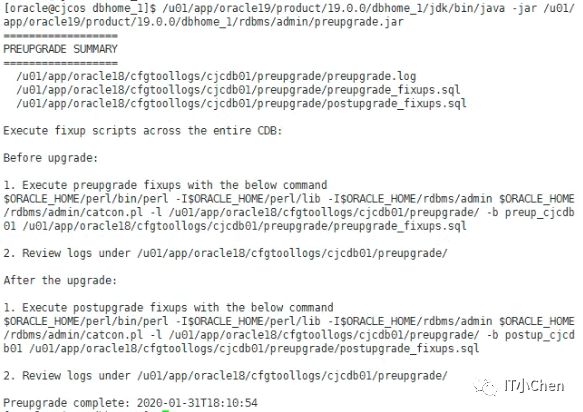Click the last 'Review logs under' line

(225, 375)
